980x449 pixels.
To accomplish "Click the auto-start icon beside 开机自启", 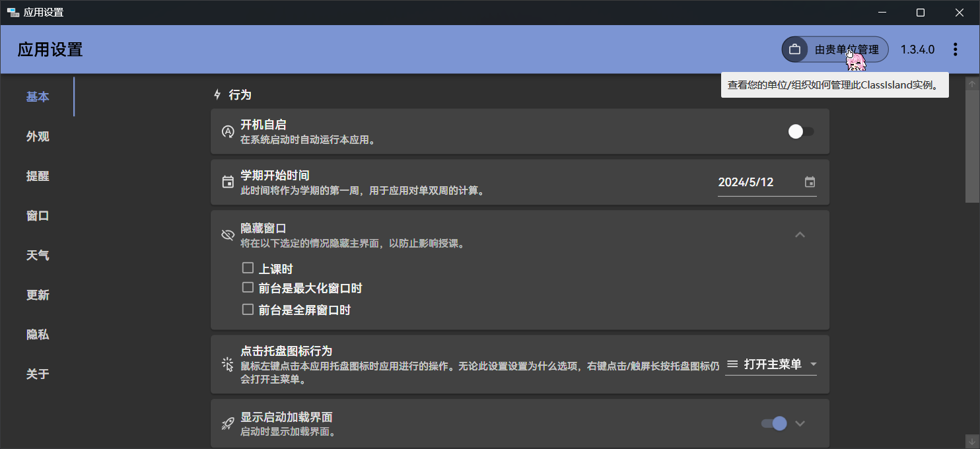I will point(228,131).
